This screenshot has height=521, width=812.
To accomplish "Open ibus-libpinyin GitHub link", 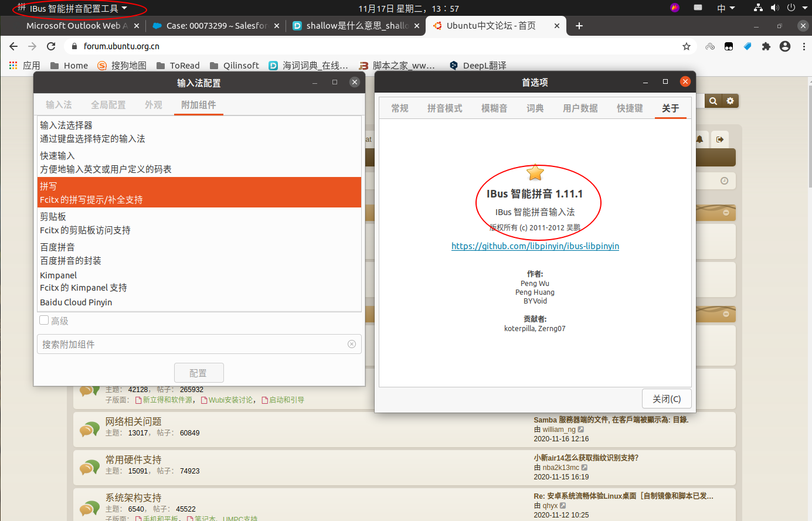I will pyautogui.click(x=535, y=246).
